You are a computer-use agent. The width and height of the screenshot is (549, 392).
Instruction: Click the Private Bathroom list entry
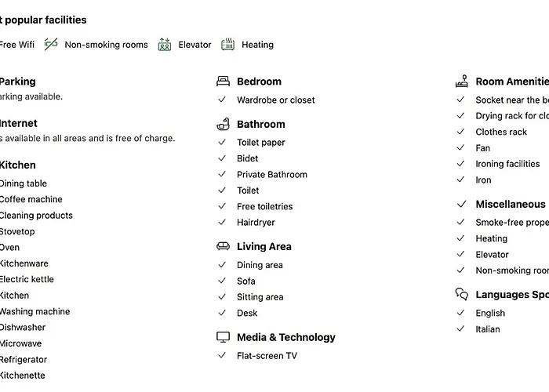[x=271, y=174]
